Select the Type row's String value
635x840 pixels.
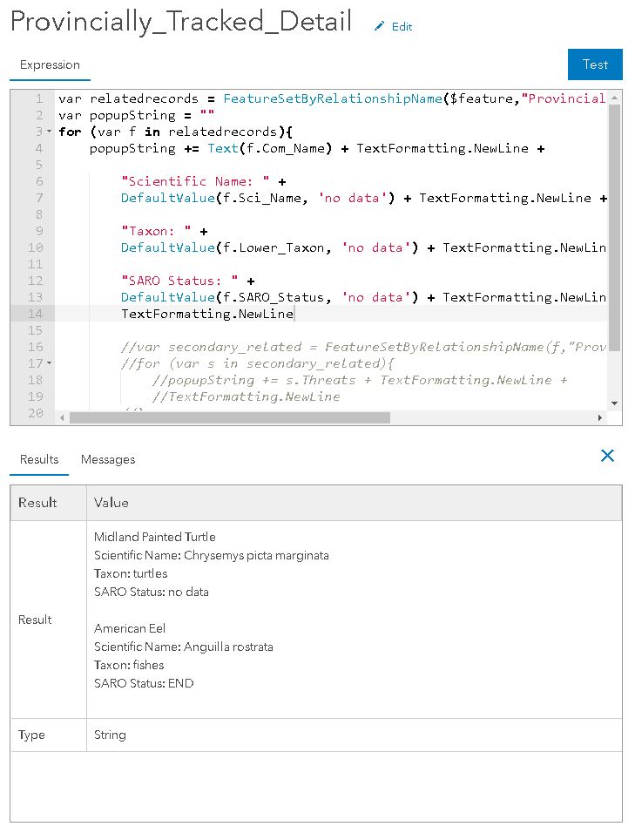coord(110,735)
